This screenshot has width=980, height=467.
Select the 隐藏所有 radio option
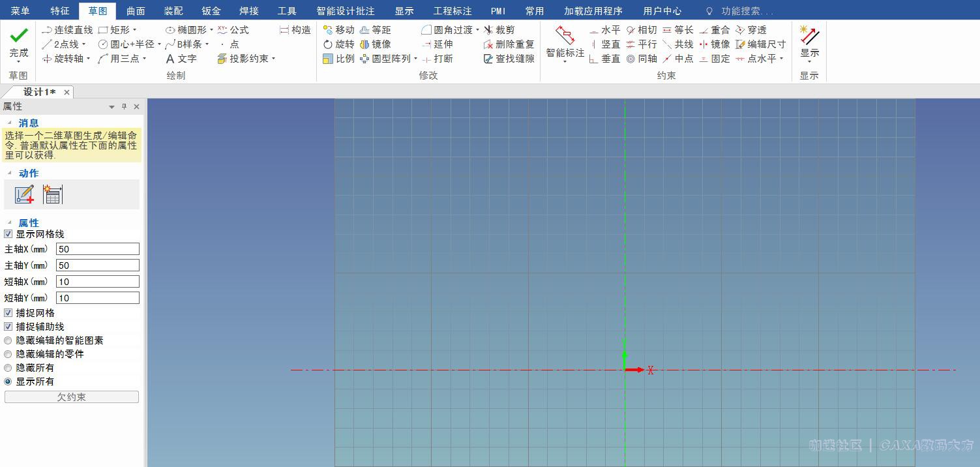pyautogui.click(x=8, y=368)
